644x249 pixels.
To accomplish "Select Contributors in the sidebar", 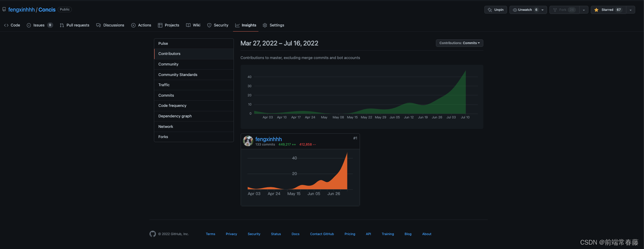I will pyautogui.click(x=194, y=54).
